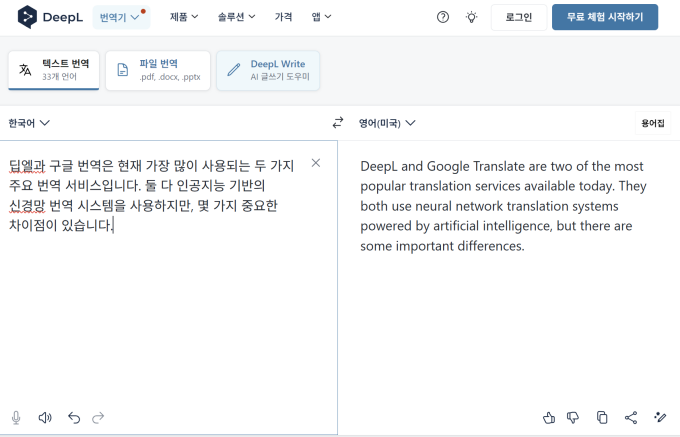Expand the 솔루션 menu
This screenshot has width=680, height=437.
(236, 17)
